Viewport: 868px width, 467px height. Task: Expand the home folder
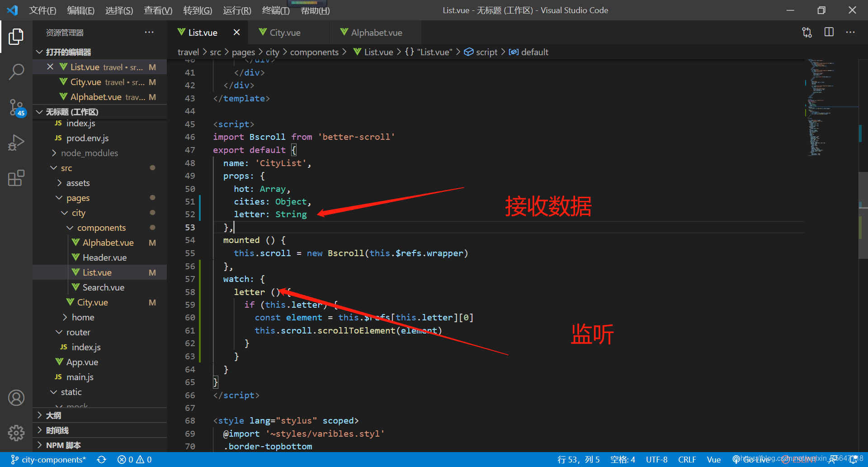click(83, 317)
